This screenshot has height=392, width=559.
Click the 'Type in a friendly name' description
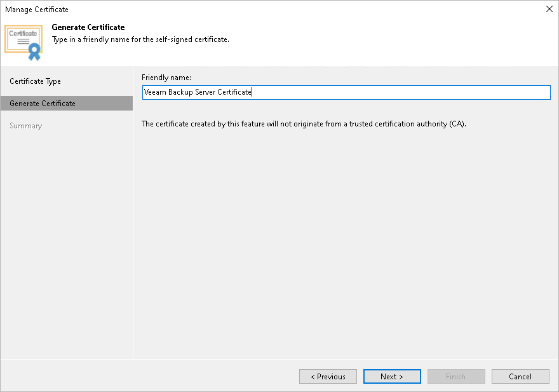pyautogui.click(x=140, y=39)
